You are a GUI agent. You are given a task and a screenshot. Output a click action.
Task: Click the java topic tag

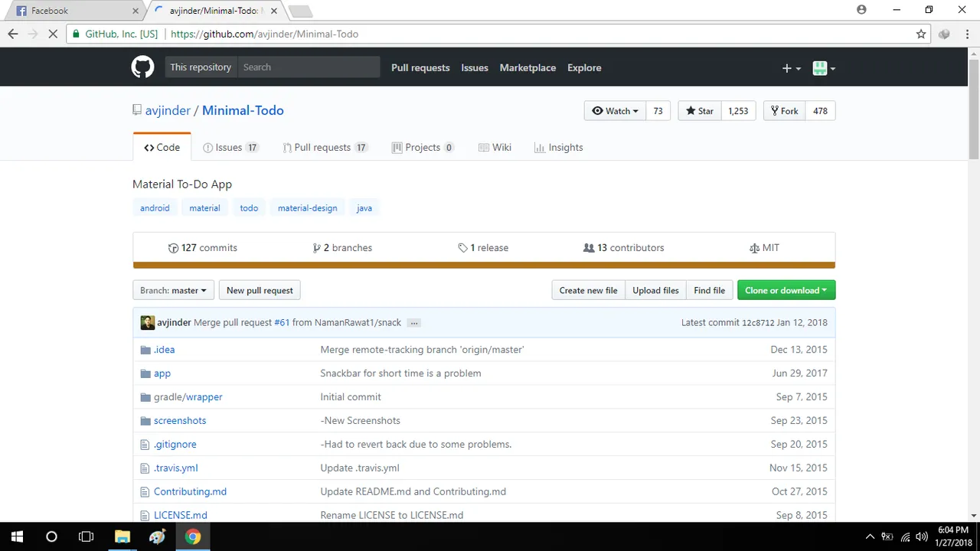tap(364, 208)
